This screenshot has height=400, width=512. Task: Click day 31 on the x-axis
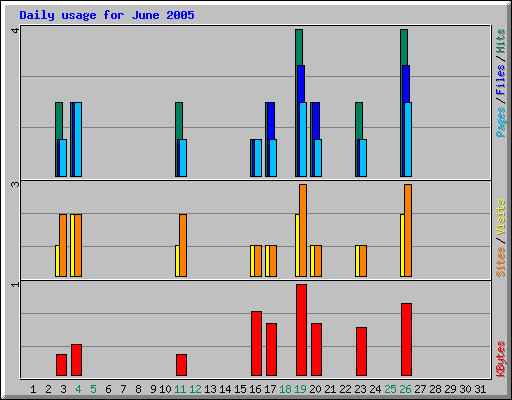[480, 389]
